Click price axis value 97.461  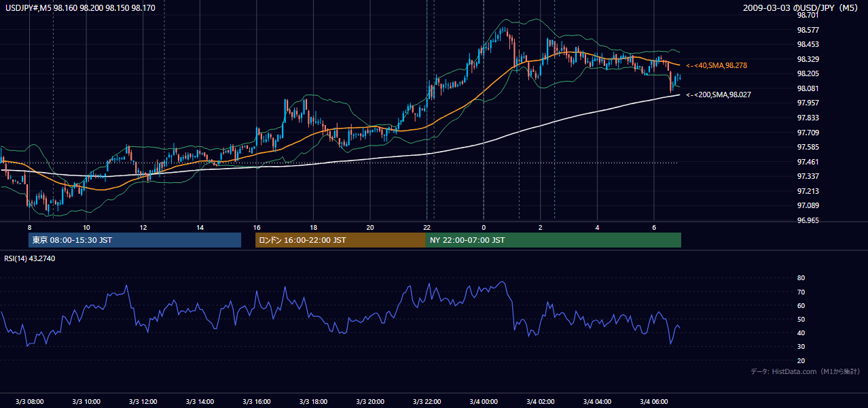pyautogui.click(x=808, y=162)
